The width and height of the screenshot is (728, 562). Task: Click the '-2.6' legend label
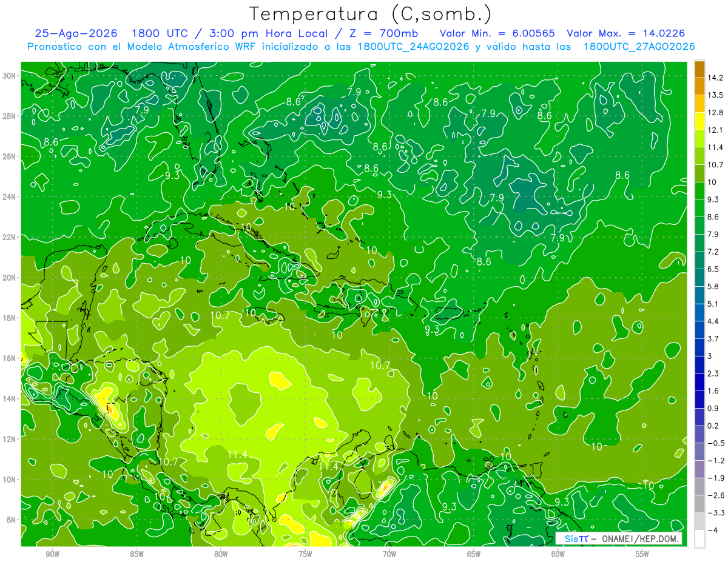point(715,495)
